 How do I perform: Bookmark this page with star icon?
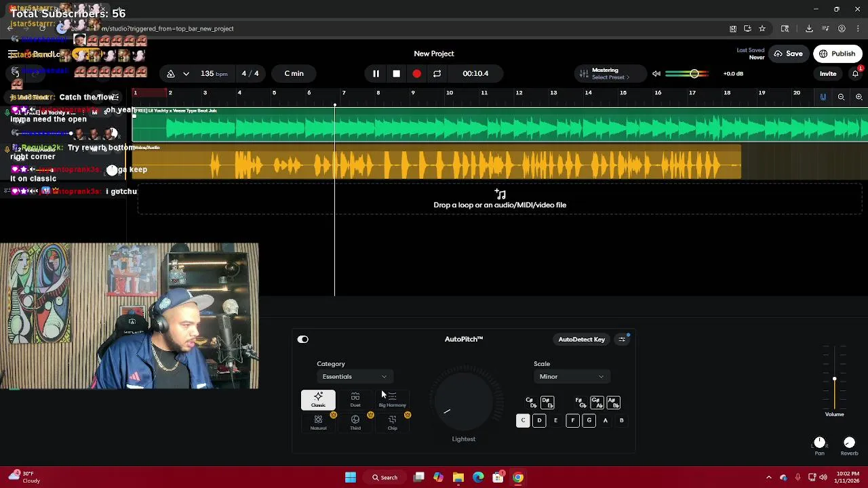tap(762, 28)
